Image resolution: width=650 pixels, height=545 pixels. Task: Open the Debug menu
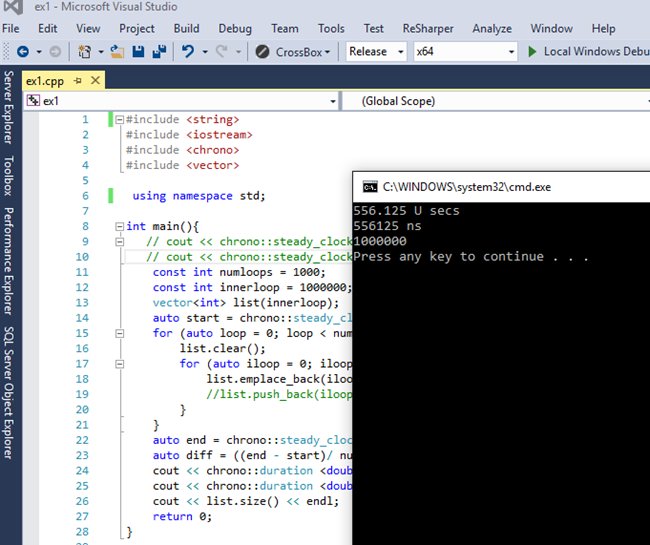(x=235, y=29)
